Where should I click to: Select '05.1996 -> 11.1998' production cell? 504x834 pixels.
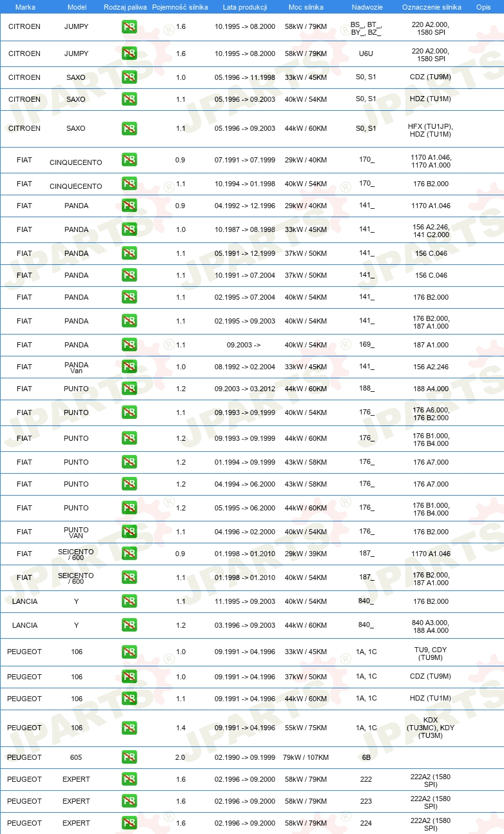(x=245, y=77)
